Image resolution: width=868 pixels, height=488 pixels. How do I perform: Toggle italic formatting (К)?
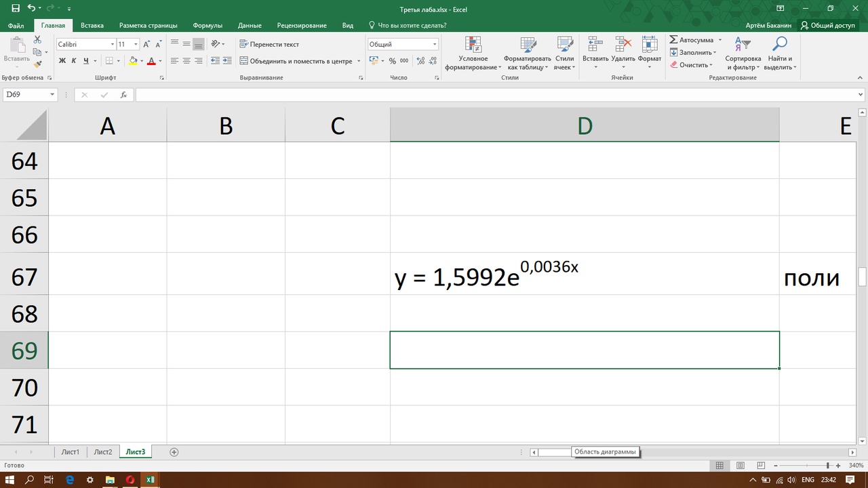[74, 61]
